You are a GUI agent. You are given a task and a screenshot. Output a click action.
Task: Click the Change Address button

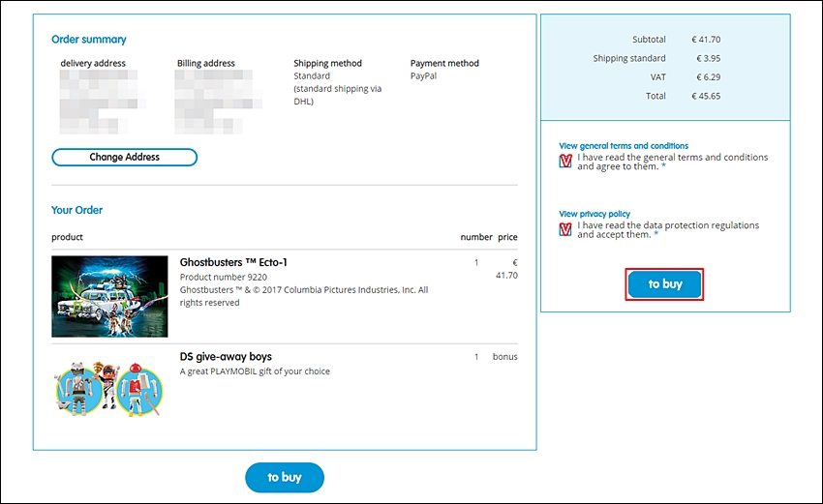pyautogui.click(x=124, y=157)
